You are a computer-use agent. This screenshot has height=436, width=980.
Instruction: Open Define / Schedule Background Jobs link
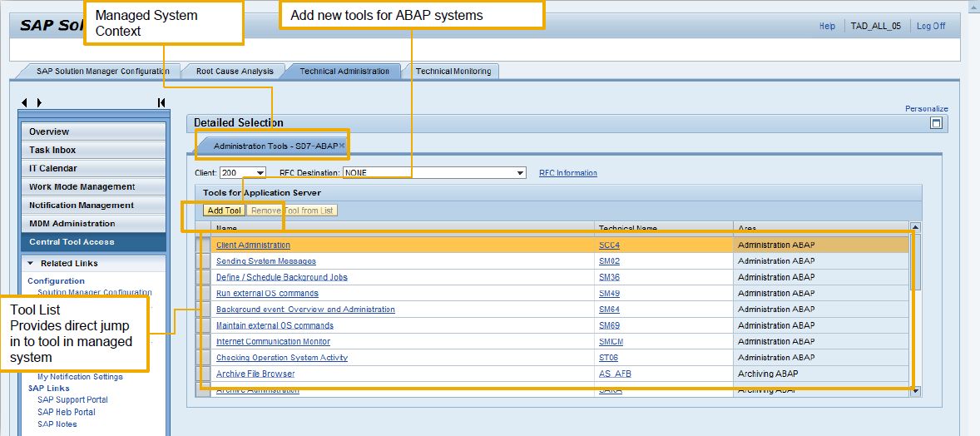282,277
